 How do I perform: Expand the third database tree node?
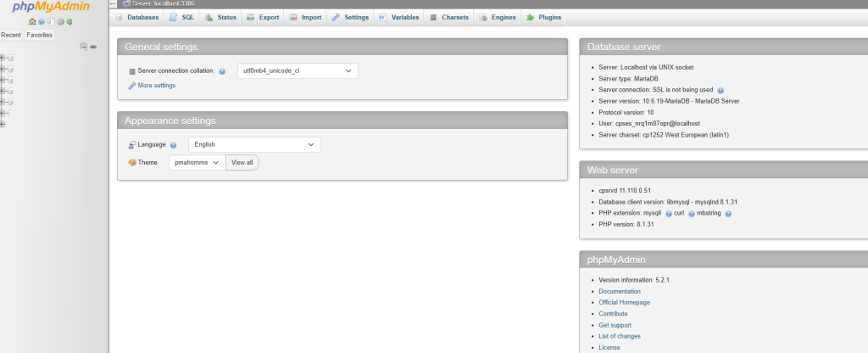[x=3, y=80]
